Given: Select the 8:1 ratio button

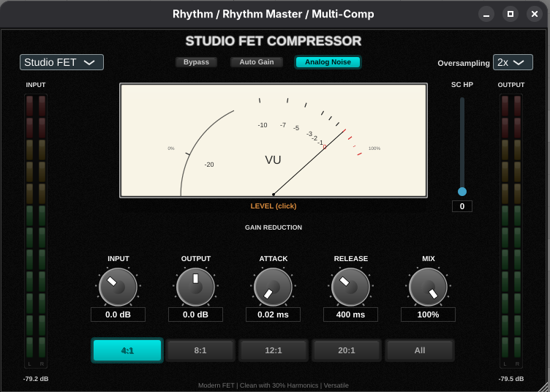Looking at the screenshot, I should point(200,350).
